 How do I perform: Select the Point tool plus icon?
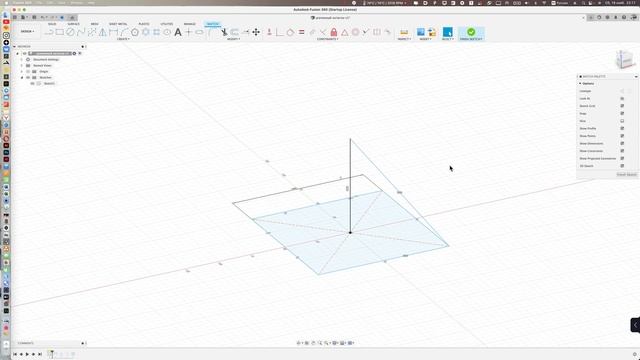tap(189, 32)
